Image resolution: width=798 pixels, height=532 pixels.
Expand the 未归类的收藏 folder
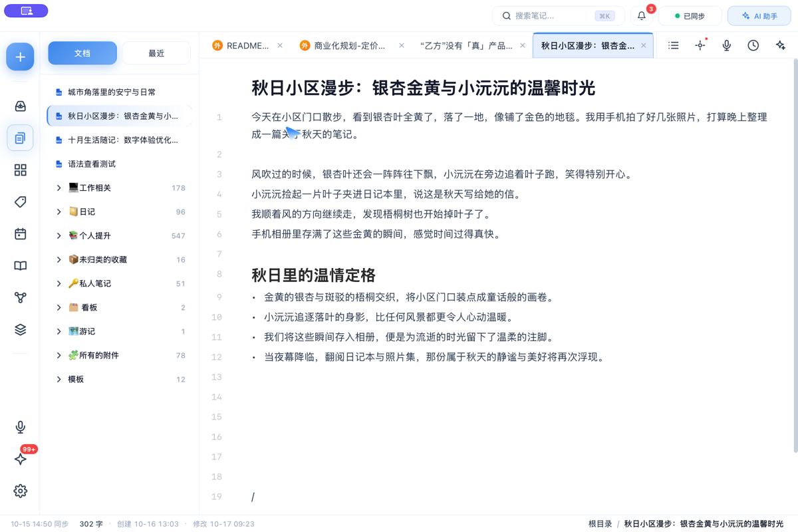[x=59, y=260]
